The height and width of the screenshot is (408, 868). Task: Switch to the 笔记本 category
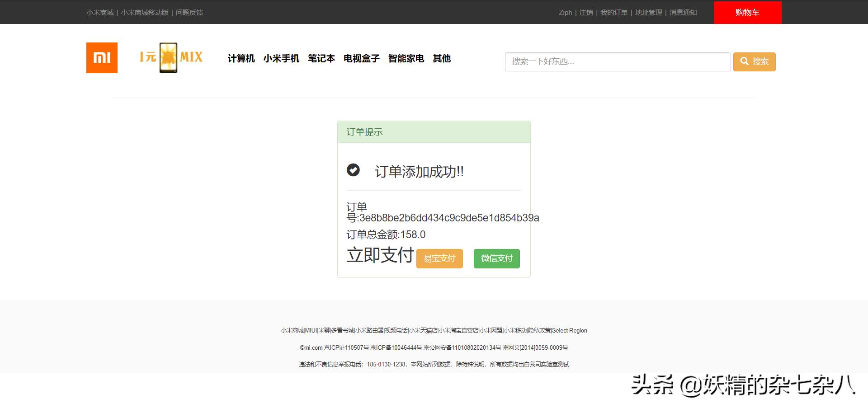(321, 59)
